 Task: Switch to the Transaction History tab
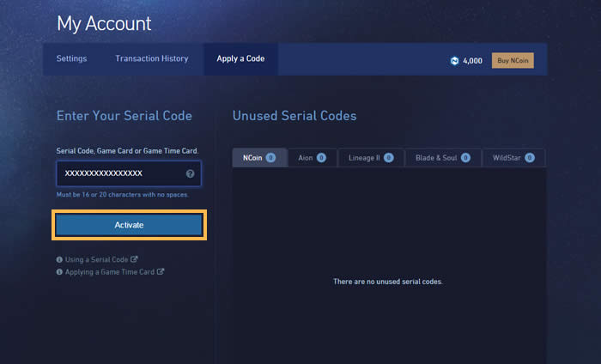click(152, 58)
